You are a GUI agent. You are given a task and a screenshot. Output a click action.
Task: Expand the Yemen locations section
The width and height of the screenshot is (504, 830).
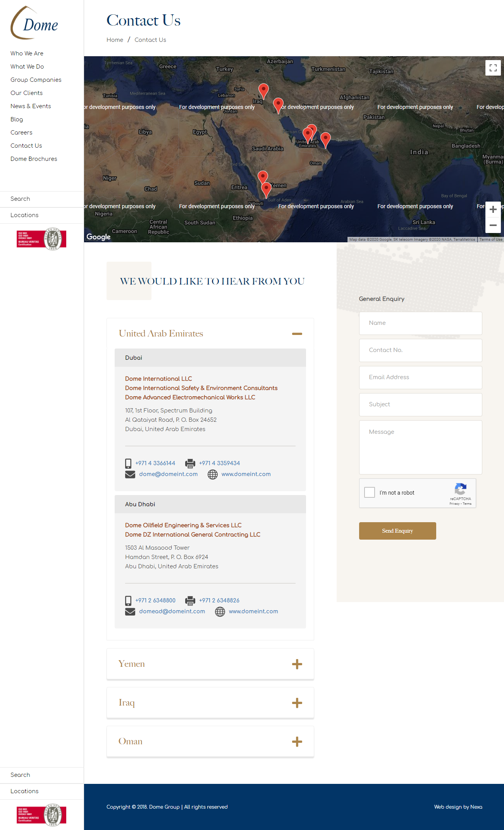pyautogui.click(x=297, y=664)
